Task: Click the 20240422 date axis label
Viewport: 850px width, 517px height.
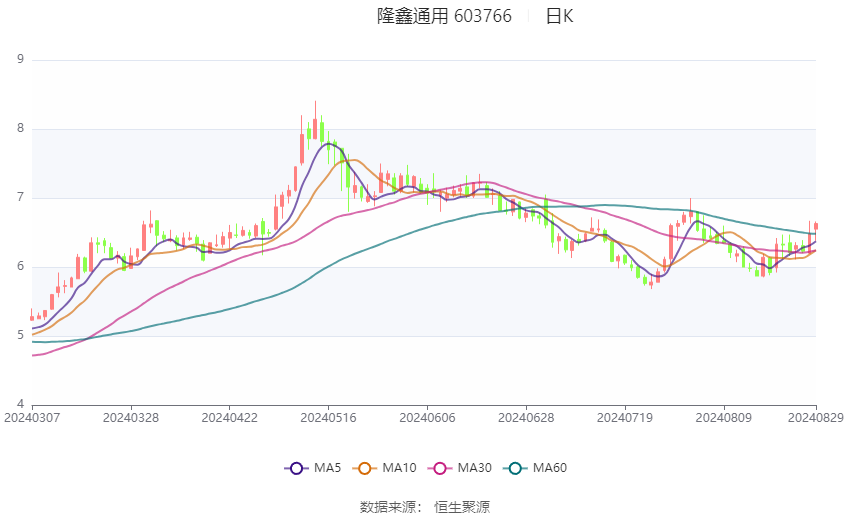Action: 229,418
